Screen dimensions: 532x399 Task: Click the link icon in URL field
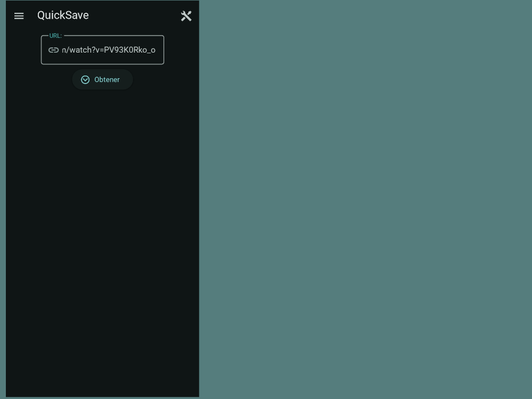(x=53, y=50)
